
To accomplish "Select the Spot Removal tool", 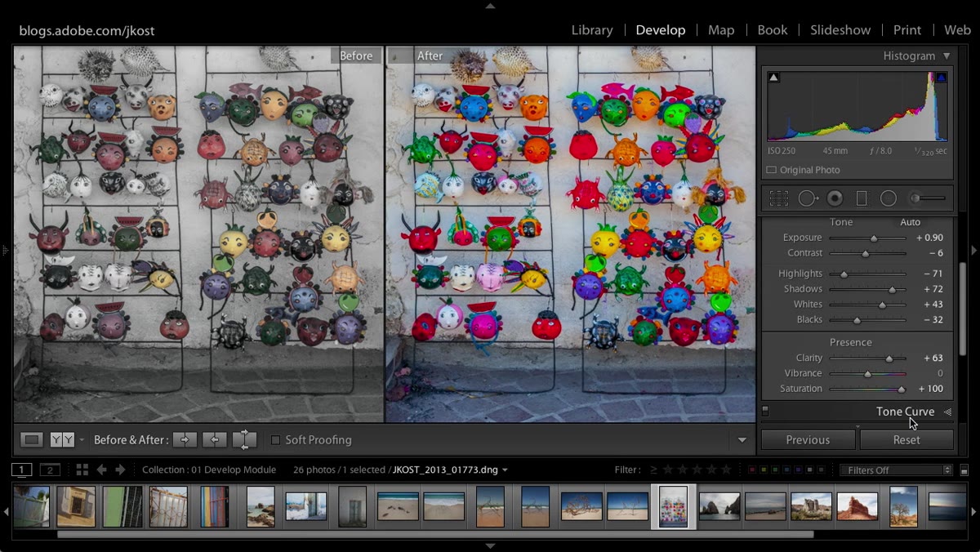I will 808,198.
